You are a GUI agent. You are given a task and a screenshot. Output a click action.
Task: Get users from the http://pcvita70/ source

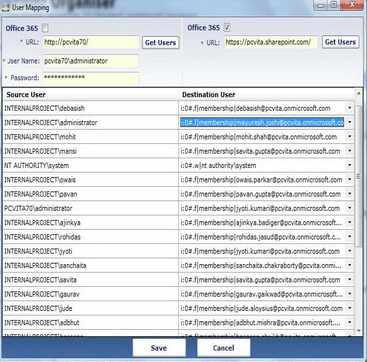coord(160,43)
